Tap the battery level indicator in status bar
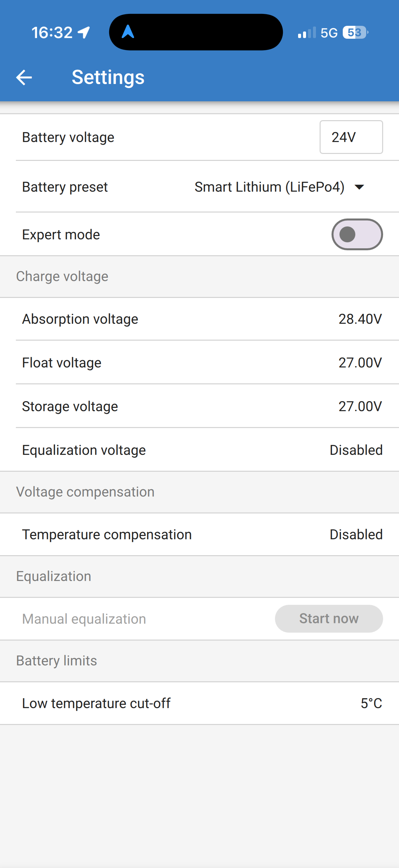 [355, 33]
